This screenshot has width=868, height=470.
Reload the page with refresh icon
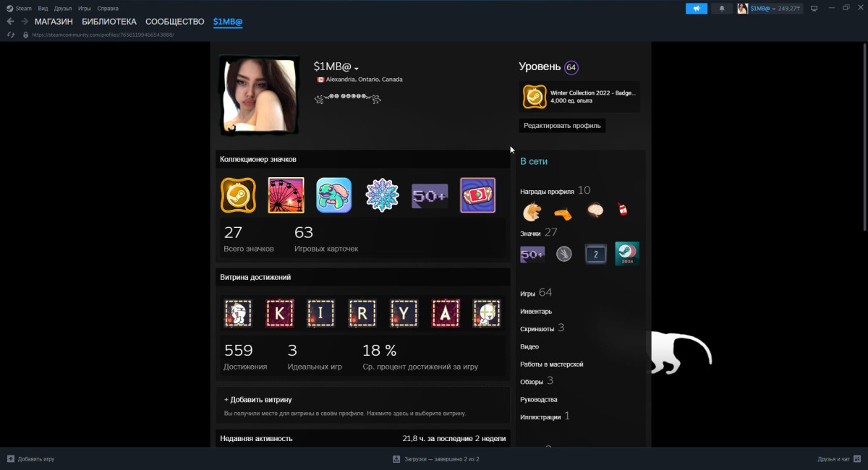(10, 35)
